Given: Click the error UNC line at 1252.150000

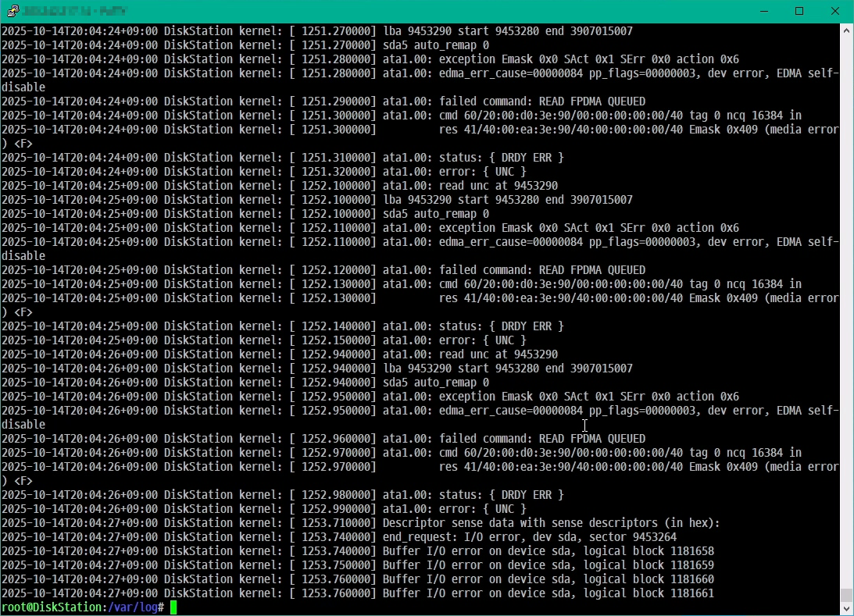Looking at the screenshot, I should click(454, 340).
